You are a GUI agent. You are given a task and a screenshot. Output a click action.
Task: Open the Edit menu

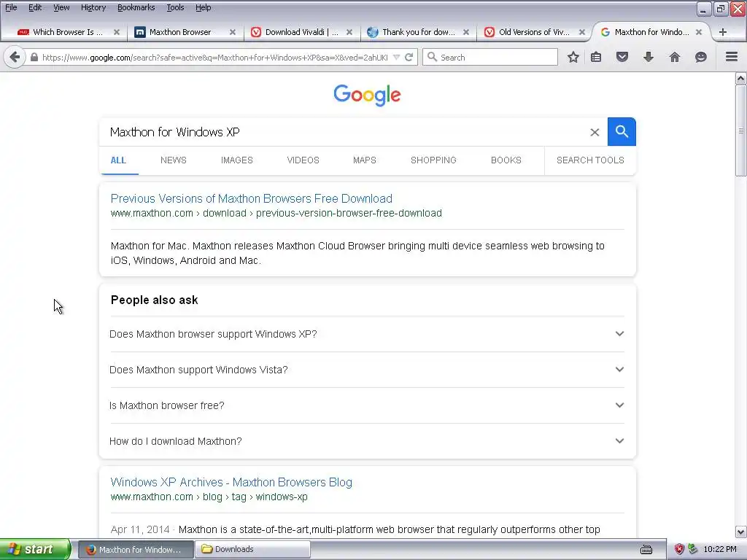pyautogui.click(x=35, y=7)
